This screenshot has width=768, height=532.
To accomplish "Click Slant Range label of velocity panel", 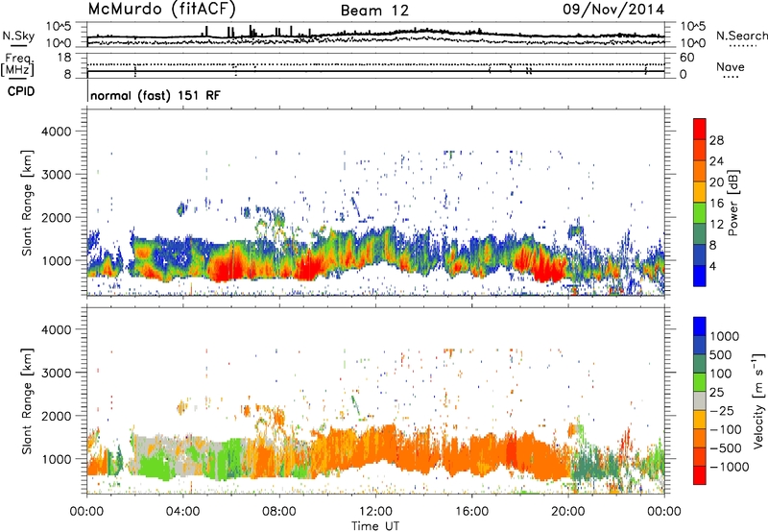I will pyautogui.click(x=27, y=401).
